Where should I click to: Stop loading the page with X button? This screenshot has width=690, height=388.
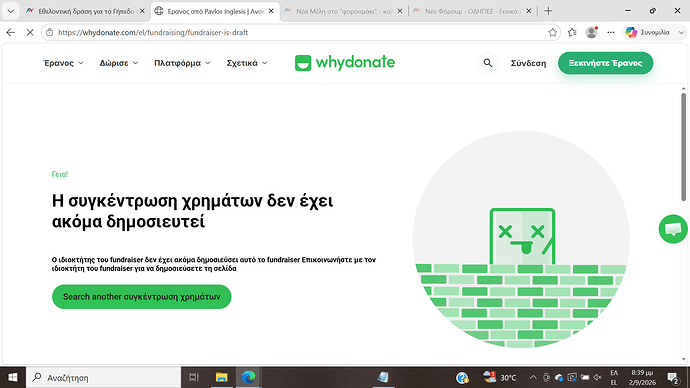pyautogui.click(x=30, y=32)
